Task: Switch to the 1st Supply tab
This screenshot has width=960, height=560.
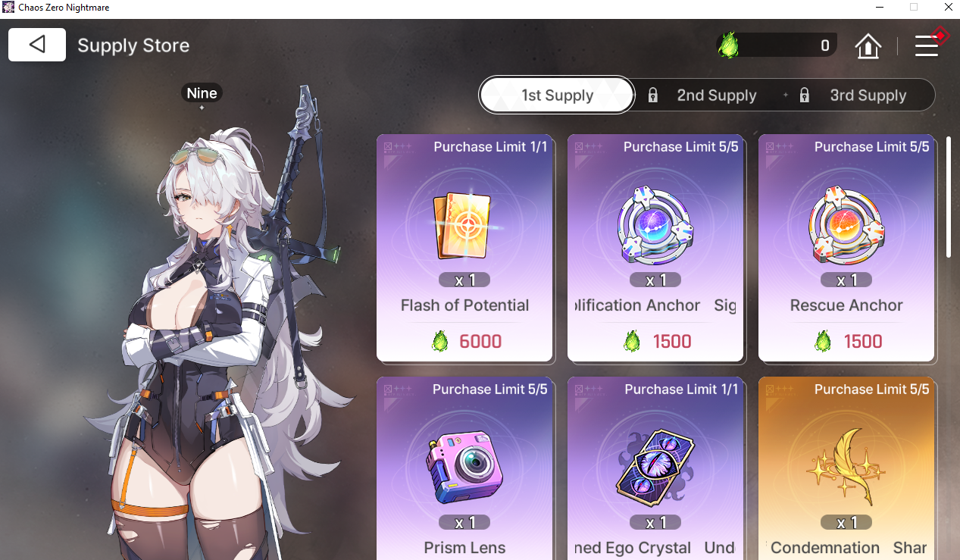Action: tap(557, 95)
